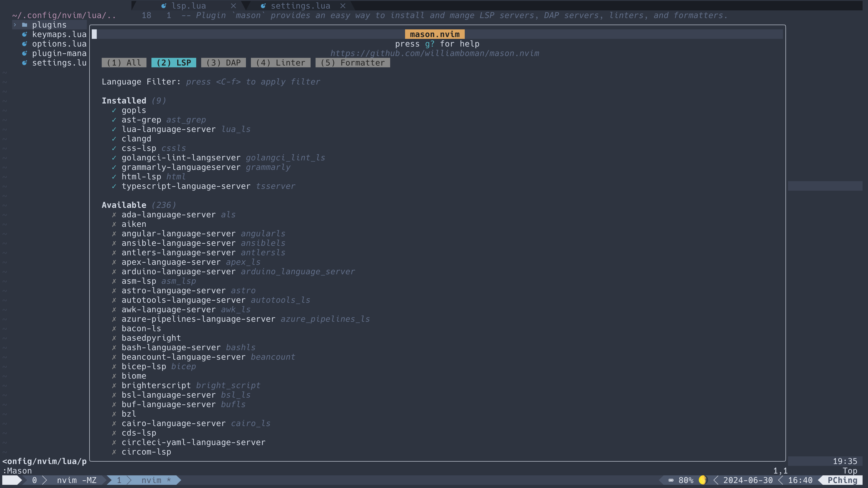The width and height of the screenshot is (868, 488).
Task: Click the ~/.config/nvim/lua/.. root path
Action: coord(64,16)
